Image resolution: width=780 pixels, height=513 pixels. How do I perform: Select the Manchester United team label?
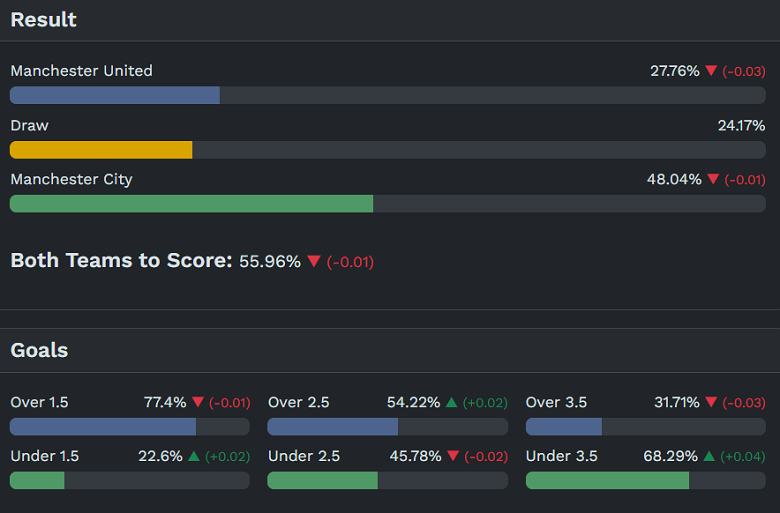pos(81,71)
